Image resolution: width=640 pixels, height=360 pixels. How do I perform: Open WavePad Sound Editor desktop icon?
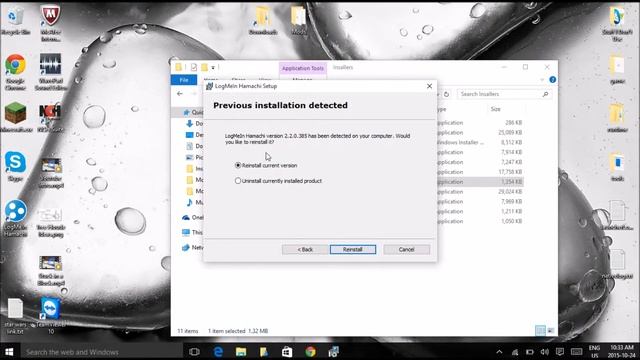pos(50,72)
